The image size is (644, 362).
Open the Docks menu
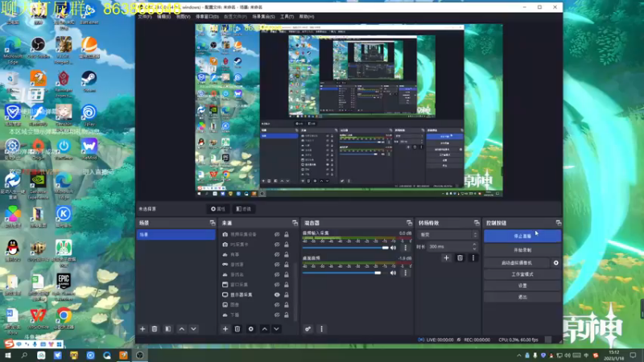pos(207,16)
